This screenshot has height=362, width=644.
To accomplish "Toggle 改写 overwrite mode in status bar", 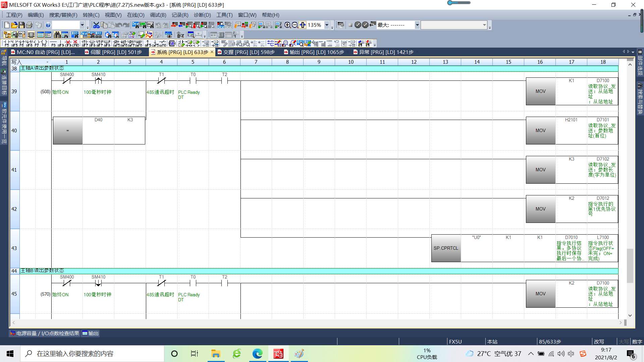I will pos(599,342).
